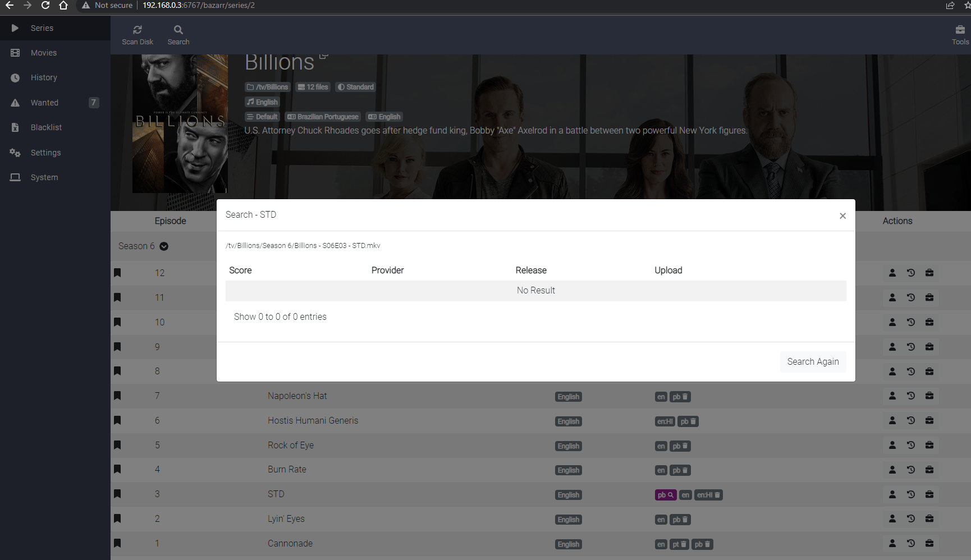Click the Search Again button

point(813,362)
